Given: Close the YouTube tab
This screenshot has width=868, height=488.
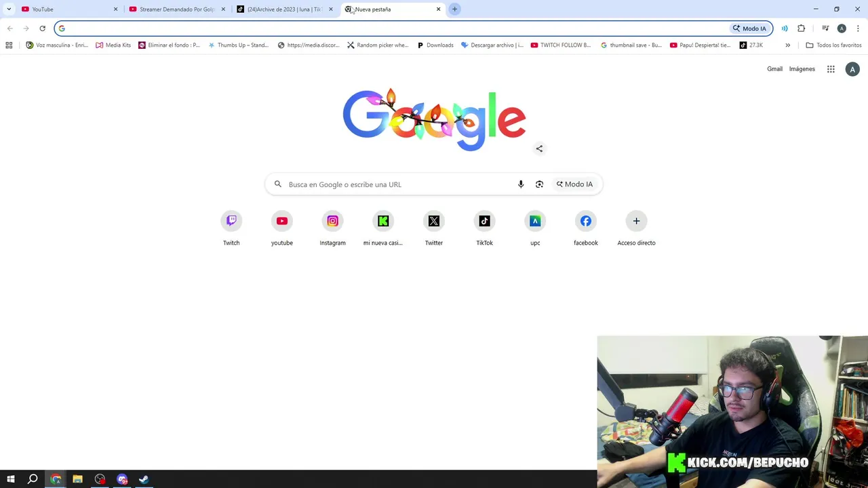Looking at the screenshot, I should pyautogui.click(x=115, y=9).
